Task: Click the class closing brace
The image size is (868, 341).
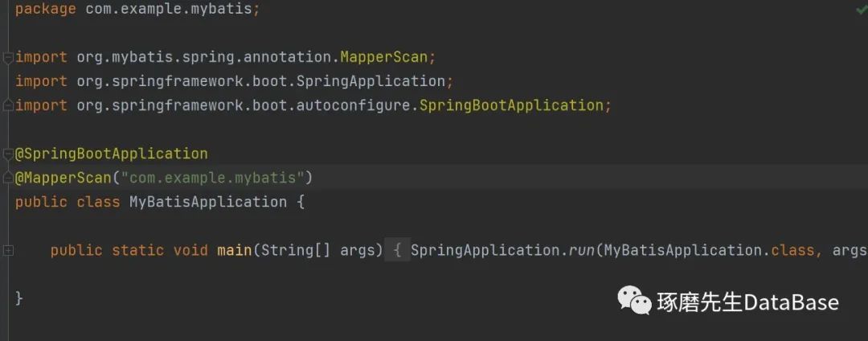Action: (19, 298)
